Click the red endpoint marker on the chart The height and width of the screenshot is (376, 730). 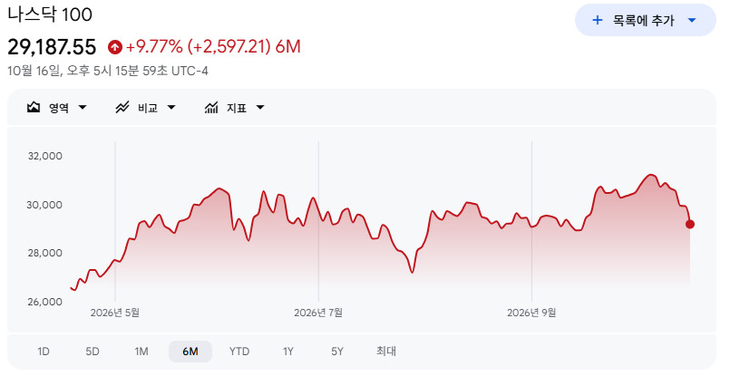pos(690,224)
